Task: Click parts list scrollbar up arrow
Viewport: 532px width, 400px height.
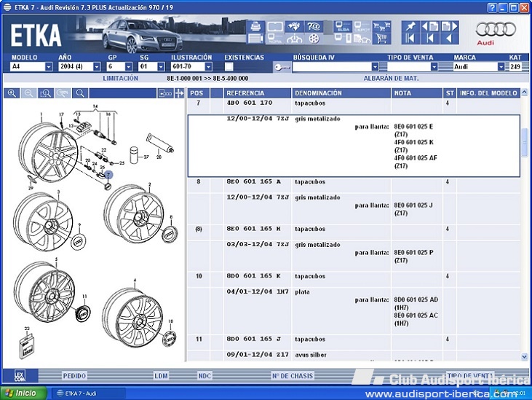Action: (525, 92)
